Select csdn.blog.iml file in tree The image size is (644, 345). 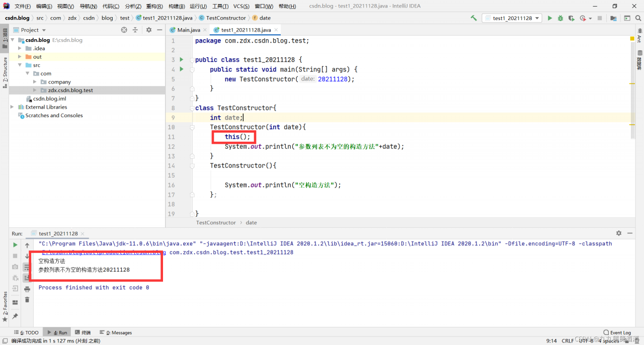(50, 99)
